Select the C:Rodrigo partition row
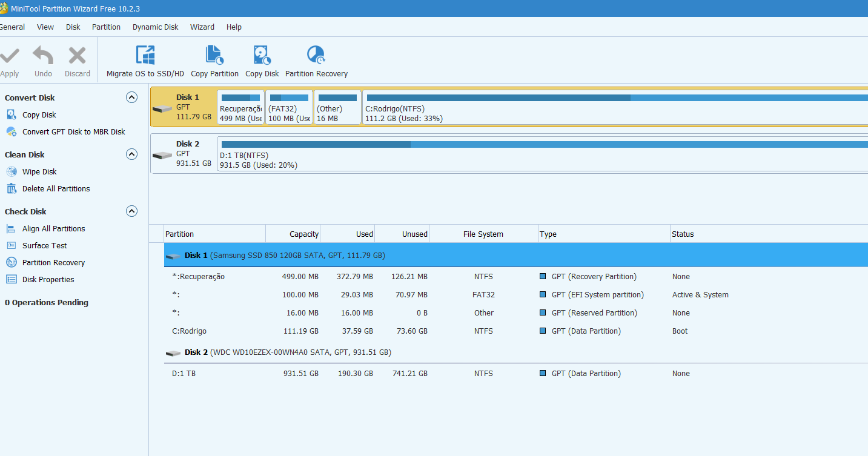The width and height of the screenshot is (868, 456). click(515, 331)
